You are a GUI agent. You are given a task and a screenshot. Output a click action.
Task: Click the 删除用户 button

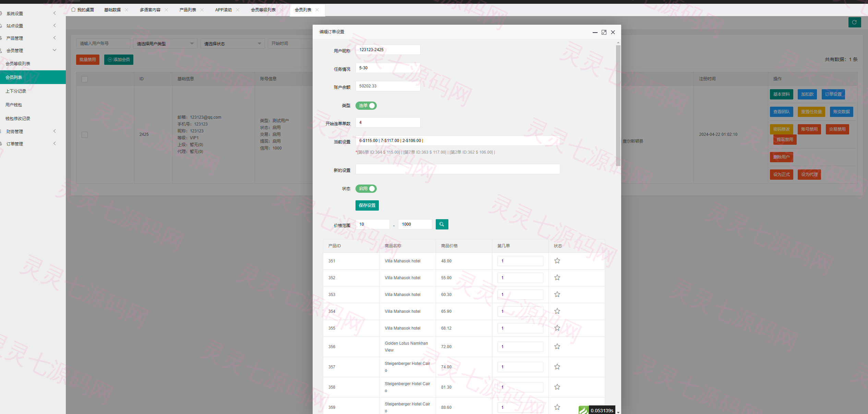point(781,157)
